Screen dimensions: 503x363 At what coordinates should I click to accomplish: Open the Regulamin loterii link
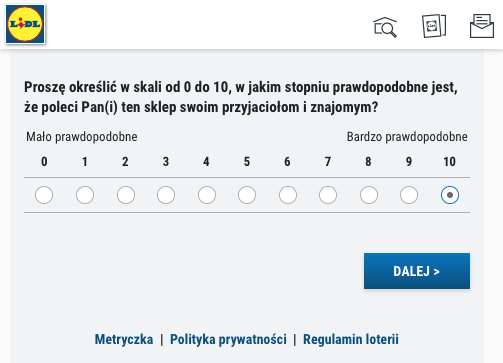[x=351, y=339]
